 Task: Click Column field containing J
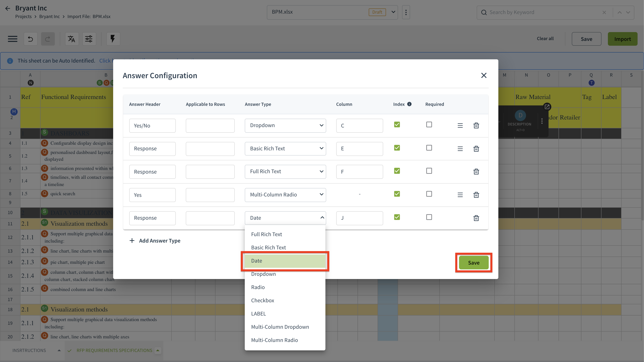(x=359, y=218)
